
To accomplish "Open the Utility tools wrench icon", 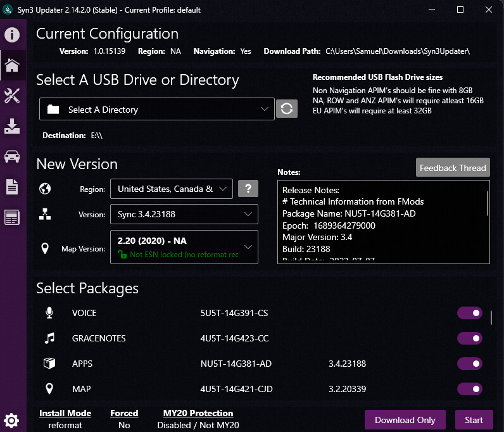I will 12,96.
